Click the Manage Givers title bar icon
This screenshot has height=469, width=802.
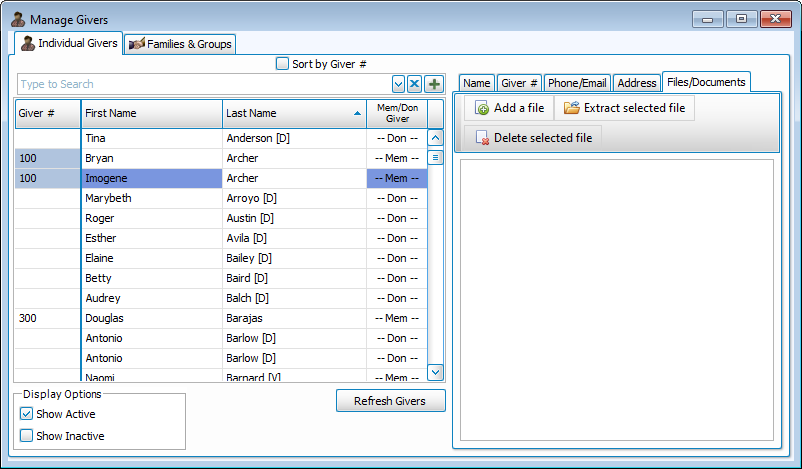tap(17, 19)
